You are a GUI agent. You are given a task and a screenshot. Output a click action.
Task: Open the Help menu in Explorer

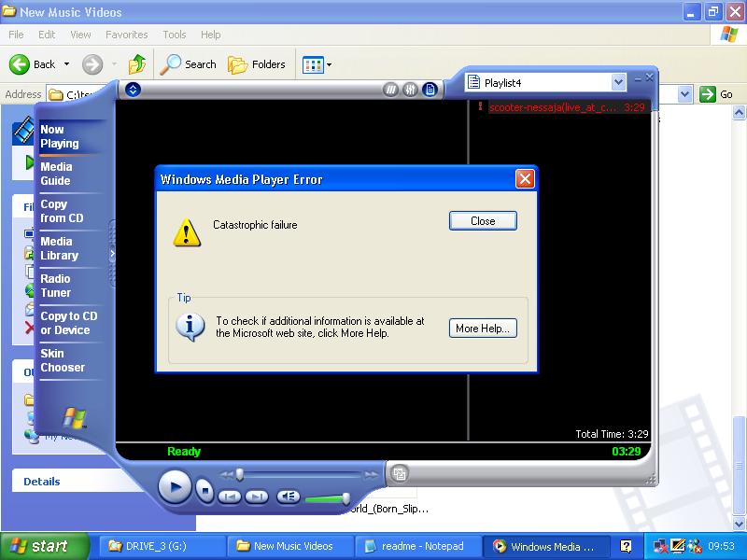(211, 35)
